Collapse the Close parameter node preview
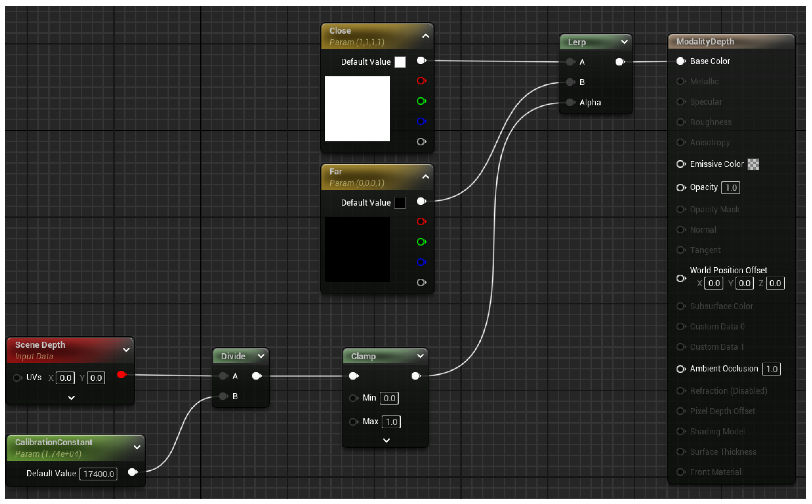 426,36
